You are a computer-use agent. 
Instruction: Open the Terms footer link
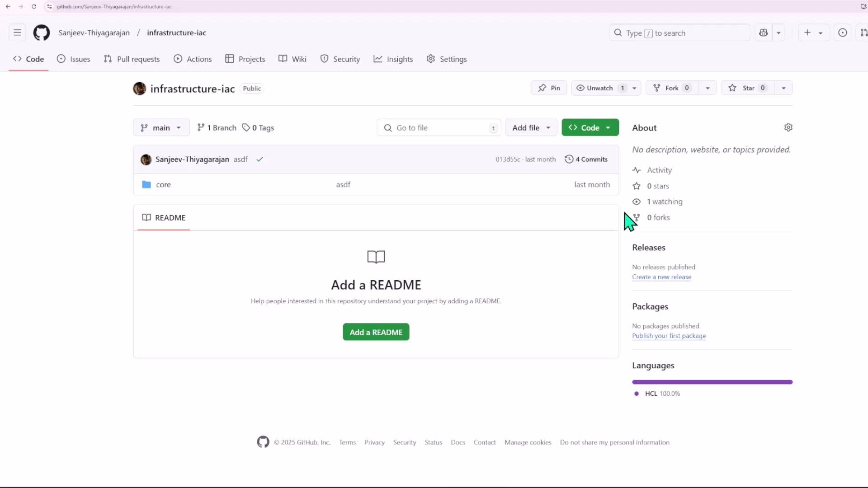click(x=348, y=442)
